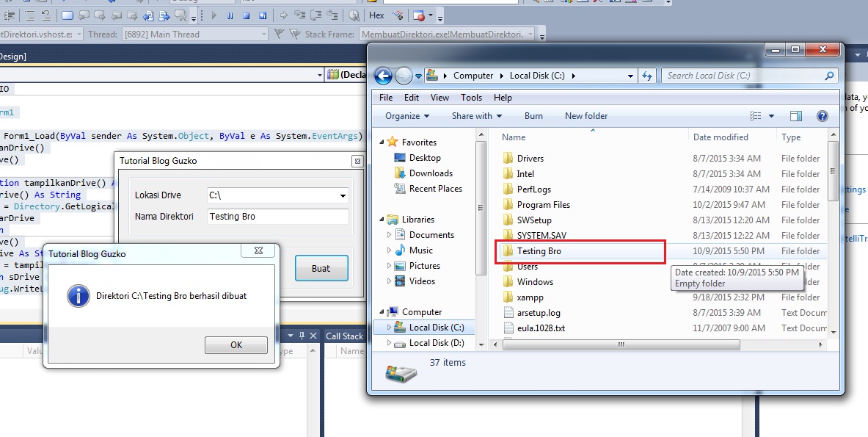
Task: Click the uncomment selected lines icon
Action: (46, 15)
